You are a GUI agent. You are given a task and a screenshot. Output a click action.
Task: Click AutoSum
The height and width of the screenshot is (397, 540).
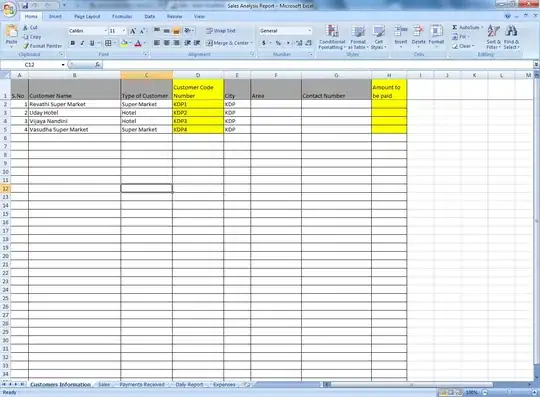pos(467,27)
